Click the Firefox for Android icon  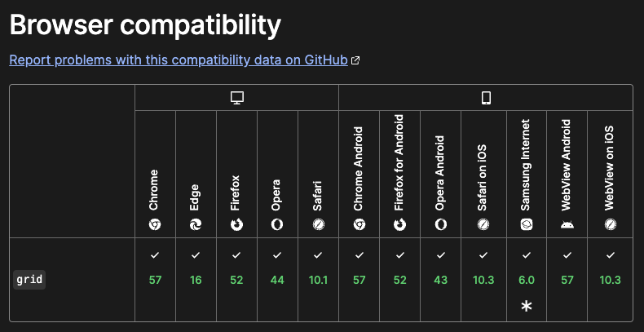click(x=399, y=224)
